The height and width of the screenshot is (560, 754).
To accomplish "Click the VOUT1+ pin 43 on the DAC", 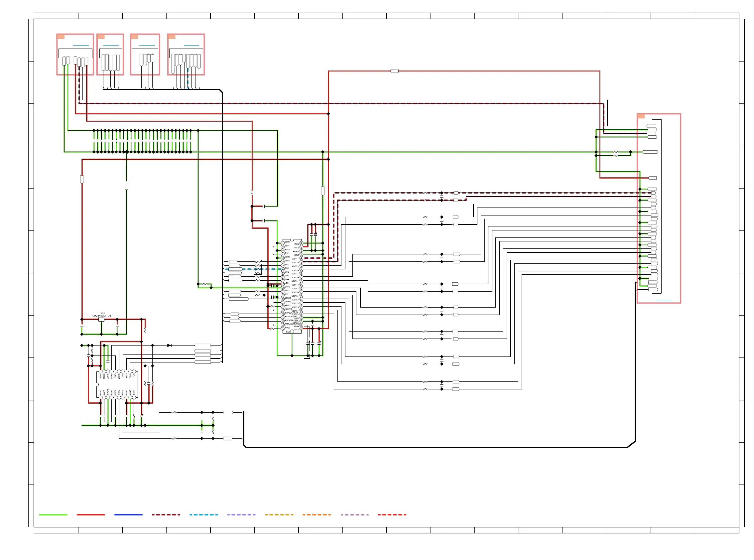I will (301, 262).
